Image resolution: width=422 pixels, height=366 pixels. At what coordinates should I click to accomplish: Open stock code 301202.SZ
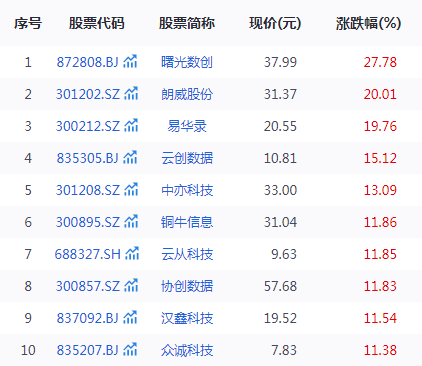click(x=88, y=94)
